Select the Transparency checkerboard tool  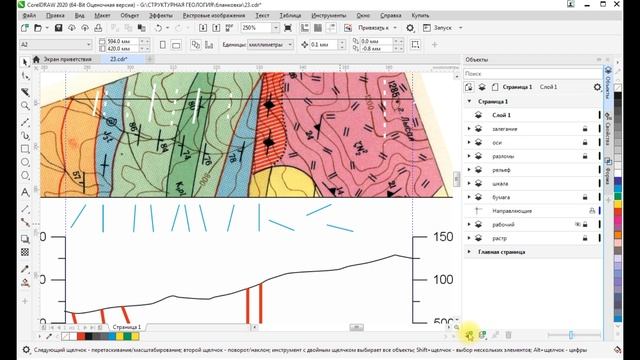25,252
